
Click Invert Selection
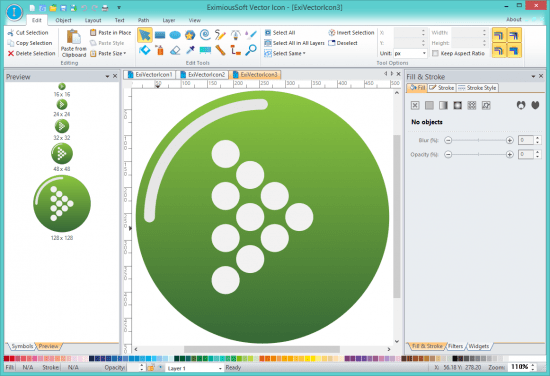point(351,33)
